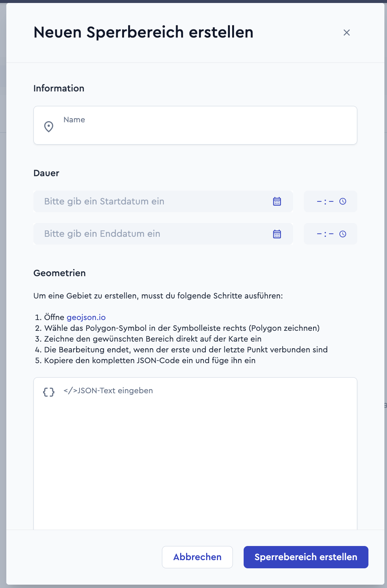
Task: Close the Neuen Sperrbereich erstellen dialog
Action: [x=347, y=33]
